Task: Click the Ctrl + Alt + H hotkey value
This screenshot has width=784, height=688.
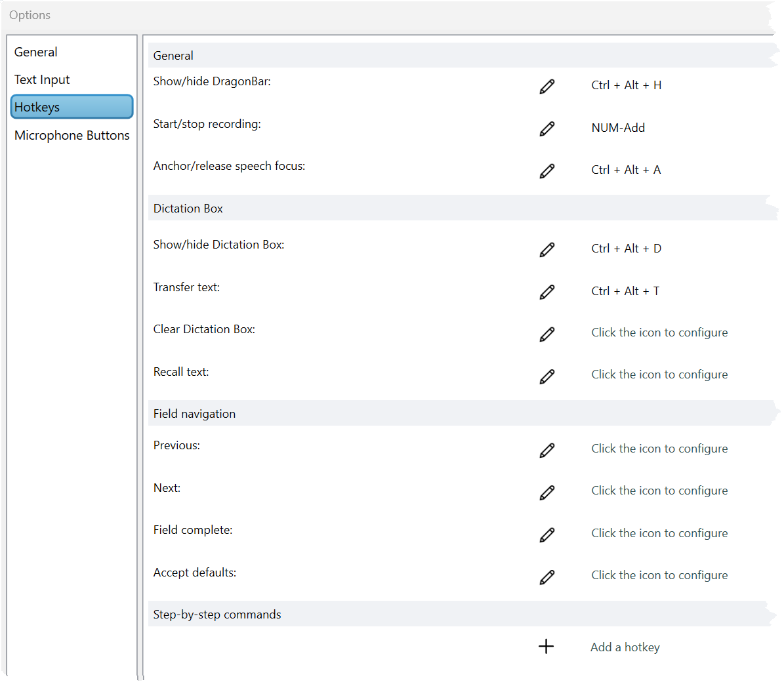Action: [626, 85]
